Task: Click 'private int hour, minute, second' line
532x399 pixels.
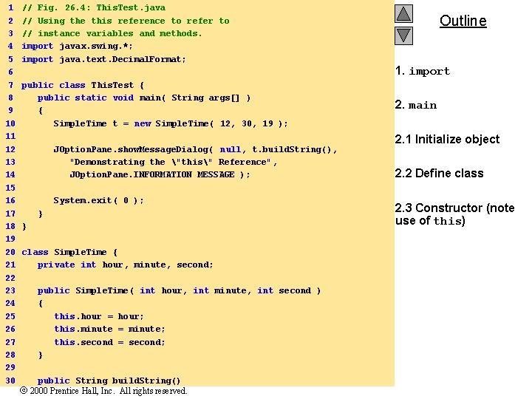Action: tap(125, 265)
